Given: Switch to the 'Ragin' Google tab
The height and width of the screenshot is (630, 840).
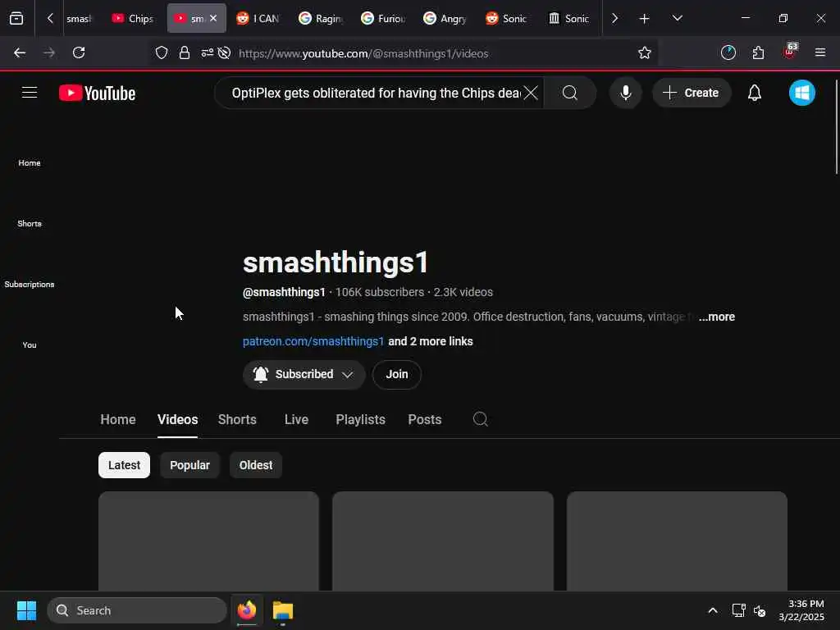Looking at the screenshot, I should click(x=322, y=18).
